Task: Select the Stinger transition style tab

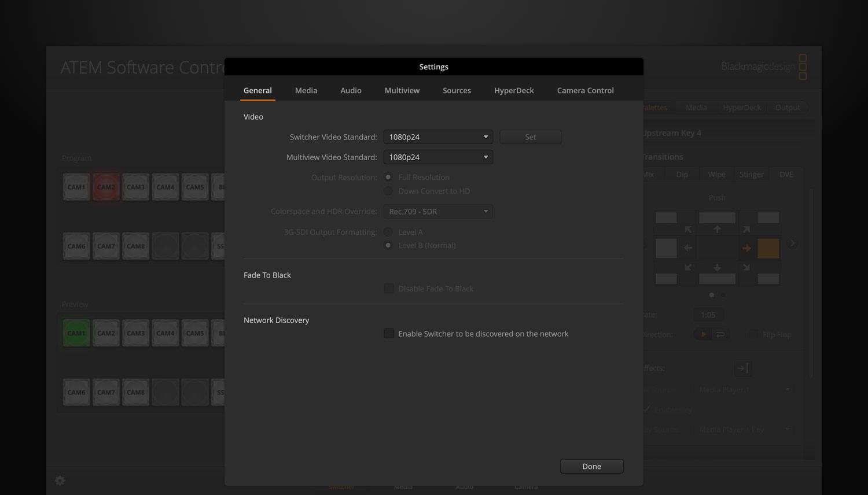Action: coord(751,174)
